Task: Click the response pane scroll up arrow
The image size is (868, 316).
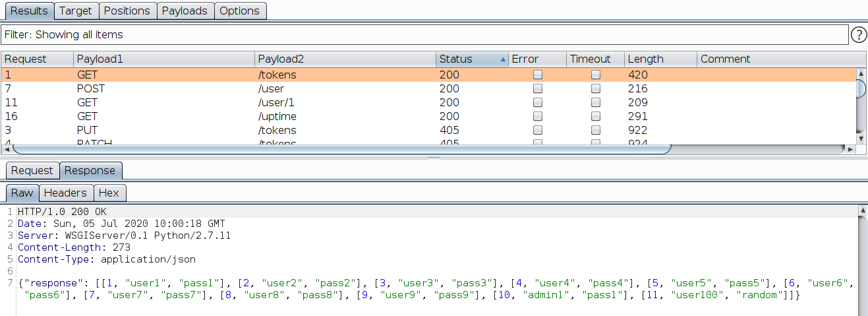Action: (x=862, y=210)
